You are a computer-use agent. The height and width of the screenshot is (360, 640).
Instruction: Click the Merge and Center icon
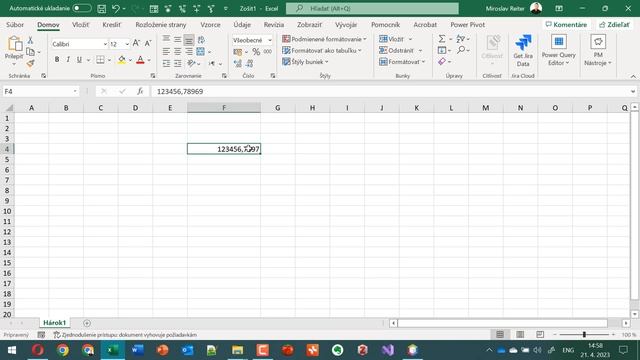200,51
